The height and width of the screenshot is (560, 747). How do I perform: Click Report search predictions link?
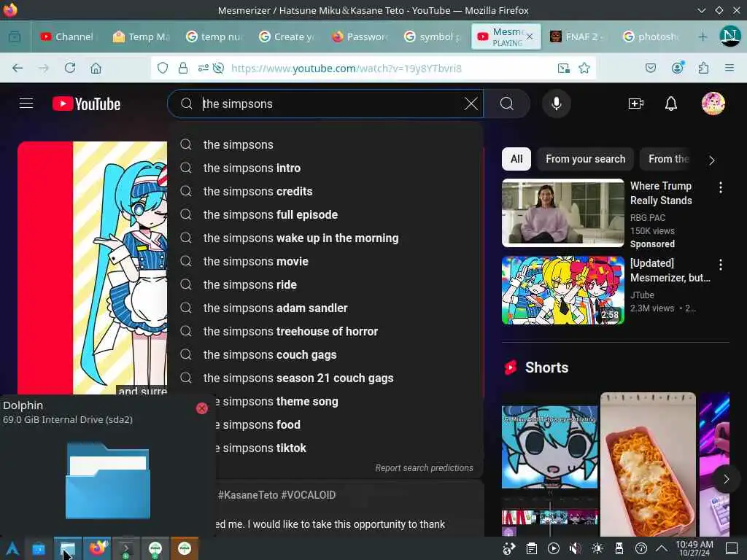pyautogui.click(x=424, y=468)
